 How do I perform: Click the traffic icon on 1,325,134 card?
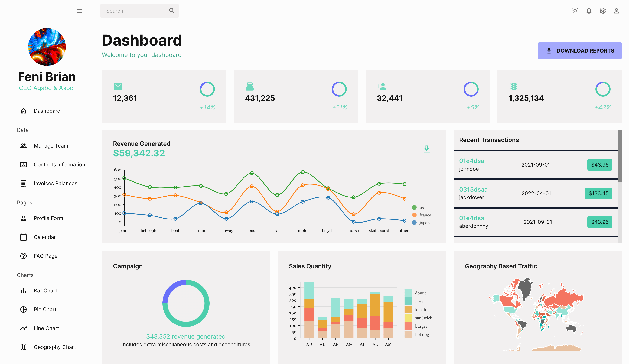click(x=513, y=86)
